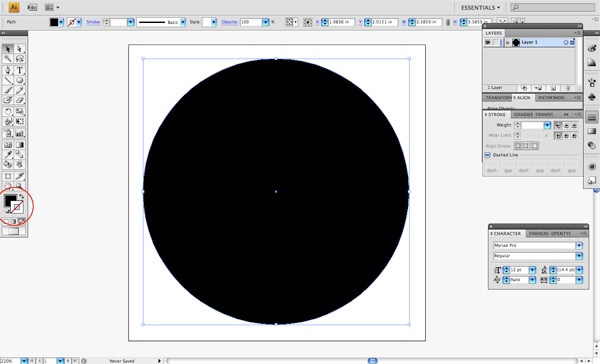This screenshot has width=600, height=364.
Task: Select the Mesh tool
Action: [x=8, y=145]
